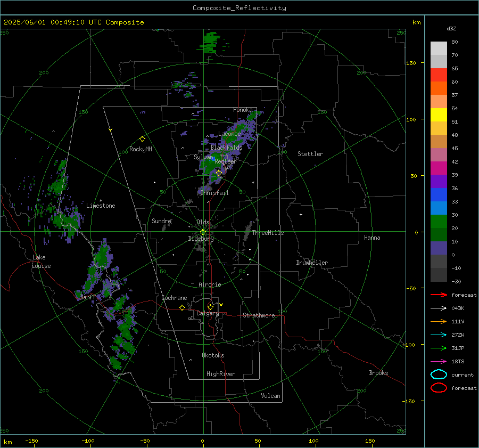Click the bright yellow 54–51 dBZ swatch
The image size is (479, 448).
pyautogui.click(x=439, y=115)
